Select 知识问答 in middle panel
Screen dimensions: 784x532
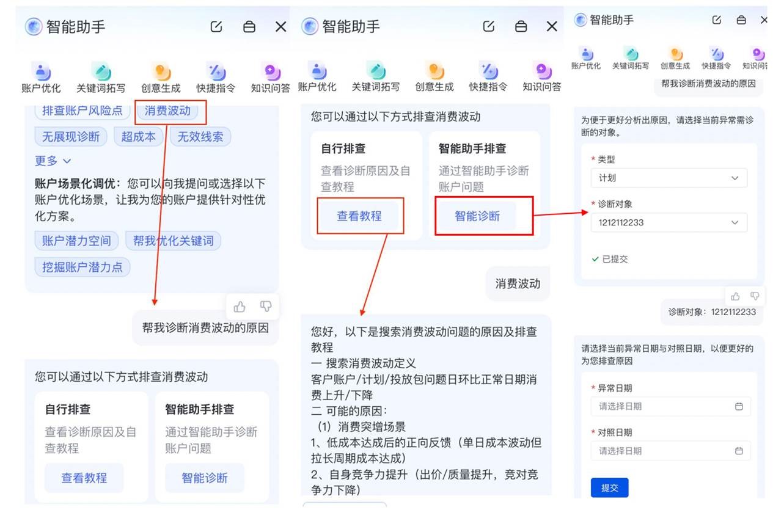541,78
